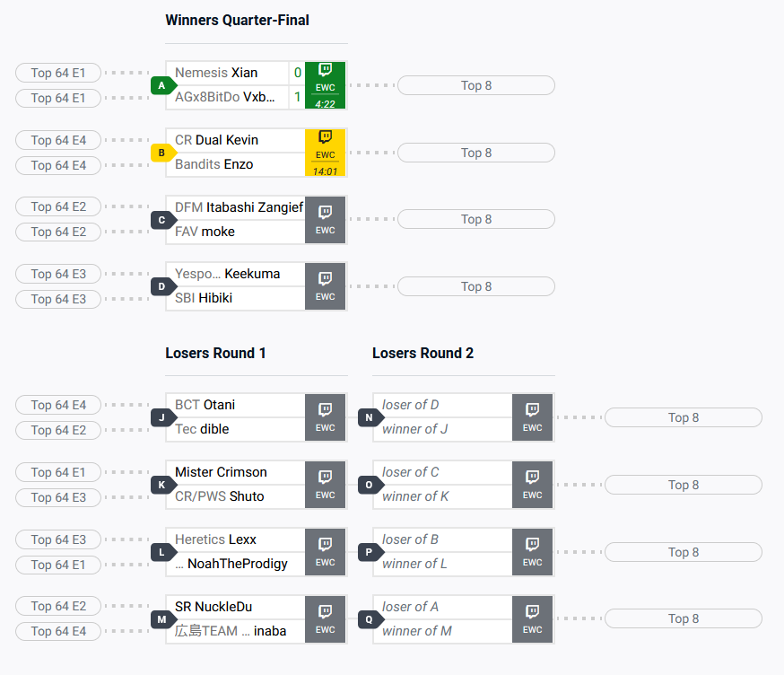Open Top 64 E3 pill beside SBI Hibiki

pos(58,299)
